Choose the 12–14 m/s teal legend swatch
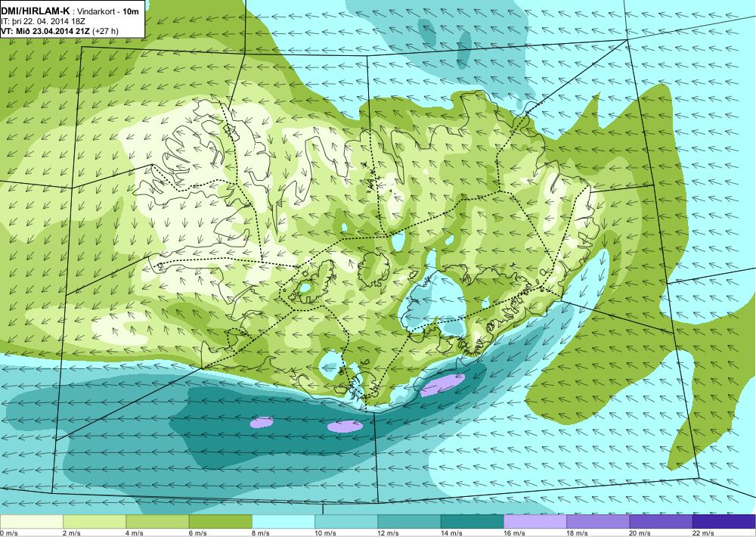The image size is (756, 537). [409, 521]
